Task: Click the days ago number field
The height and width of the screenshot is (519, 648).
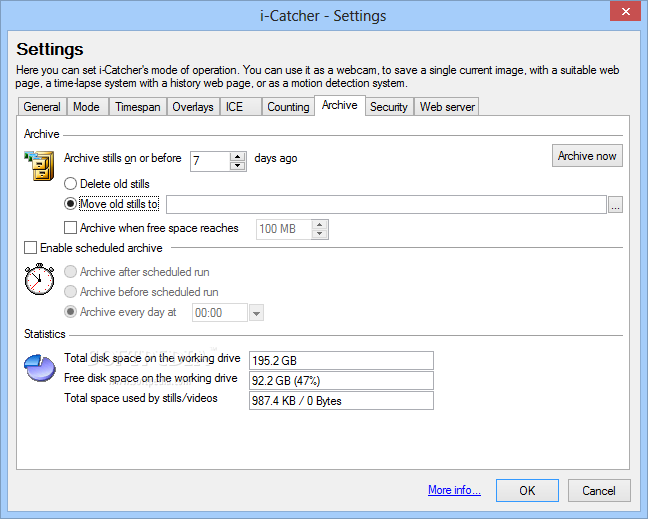Action: [x=210, y=161]
